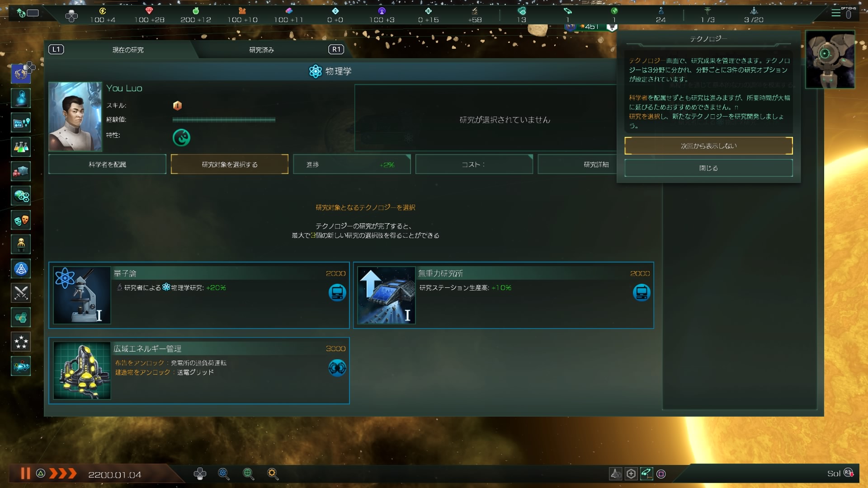Image resolution: width=868 pixels, height=488 pixels.
Task: Toggle the pause button
Action: [x=25, y=473]
